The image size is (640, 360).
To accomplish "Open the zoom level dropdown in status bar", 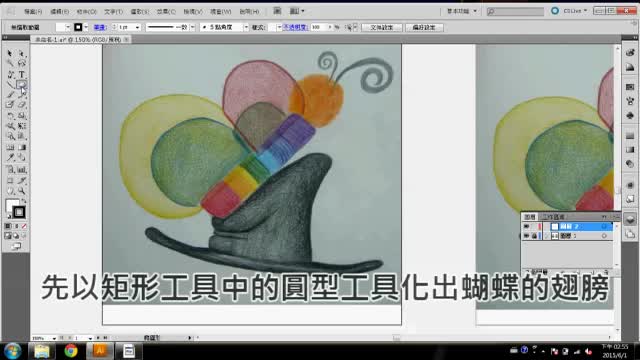I will (53, 338).
